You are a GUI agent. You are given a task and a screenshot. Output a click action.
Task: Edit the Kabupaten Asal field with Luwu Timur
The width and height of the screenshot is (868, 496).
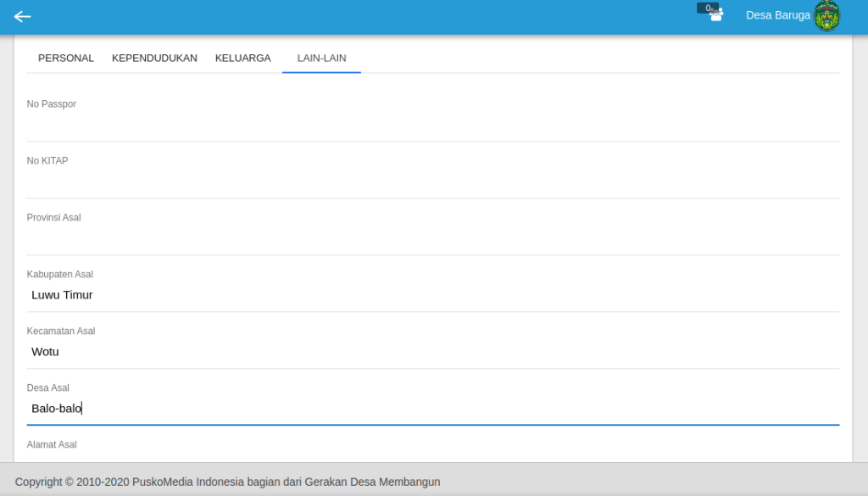tap(432, 295)
